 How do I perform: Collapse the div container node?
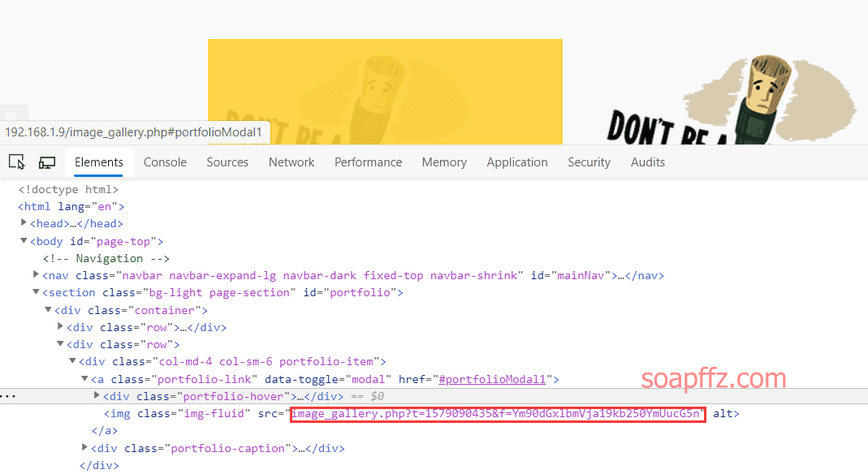point(48,309)
